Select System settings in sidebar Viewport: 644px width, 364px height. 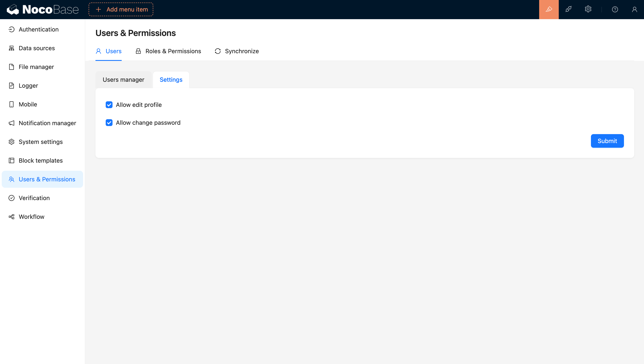(x=40, y=142)
